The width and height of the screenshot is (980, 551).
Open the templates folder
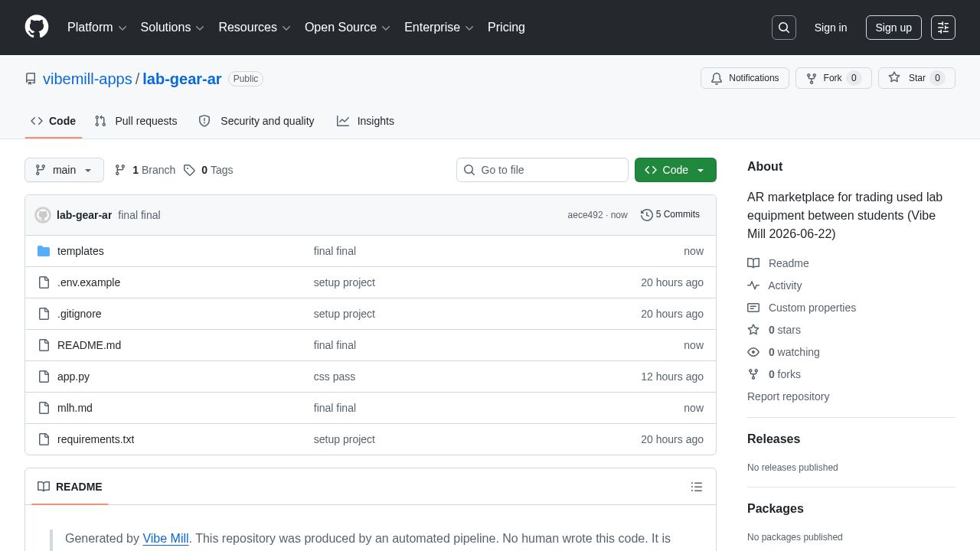(x=80, y=251)
